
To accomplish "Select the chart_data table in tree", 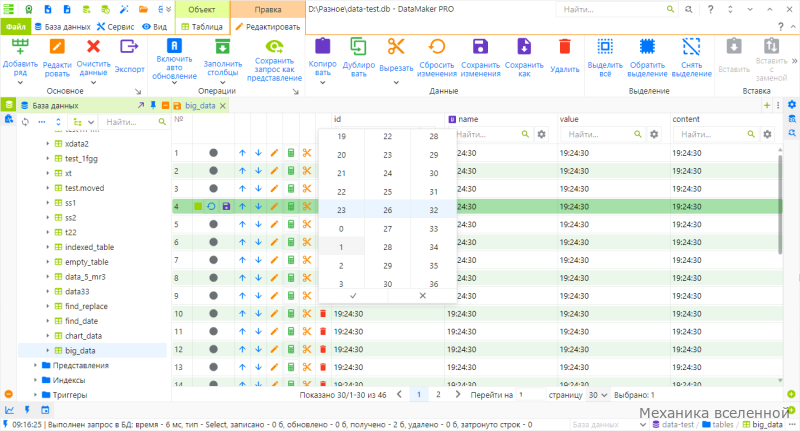I will [83, 336].
